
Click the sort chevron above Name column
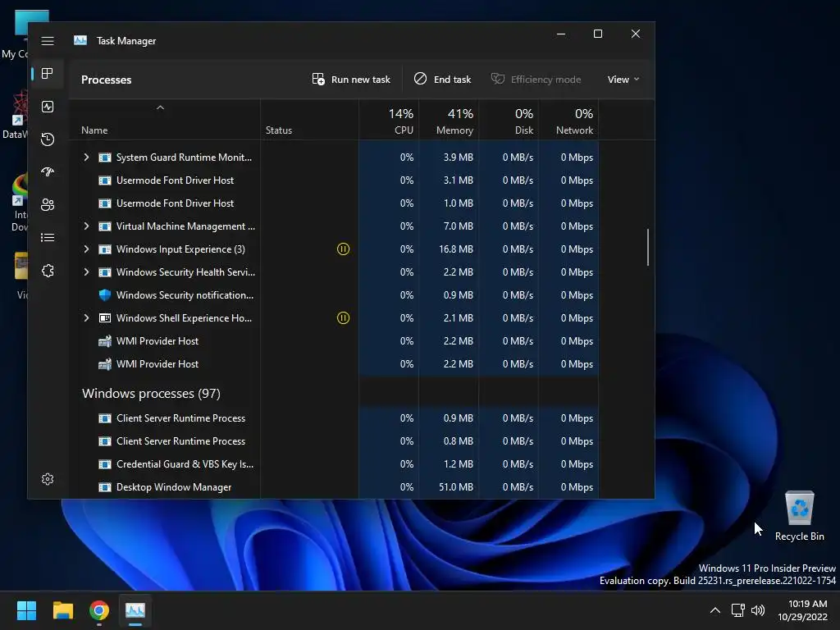click(160, 107)
